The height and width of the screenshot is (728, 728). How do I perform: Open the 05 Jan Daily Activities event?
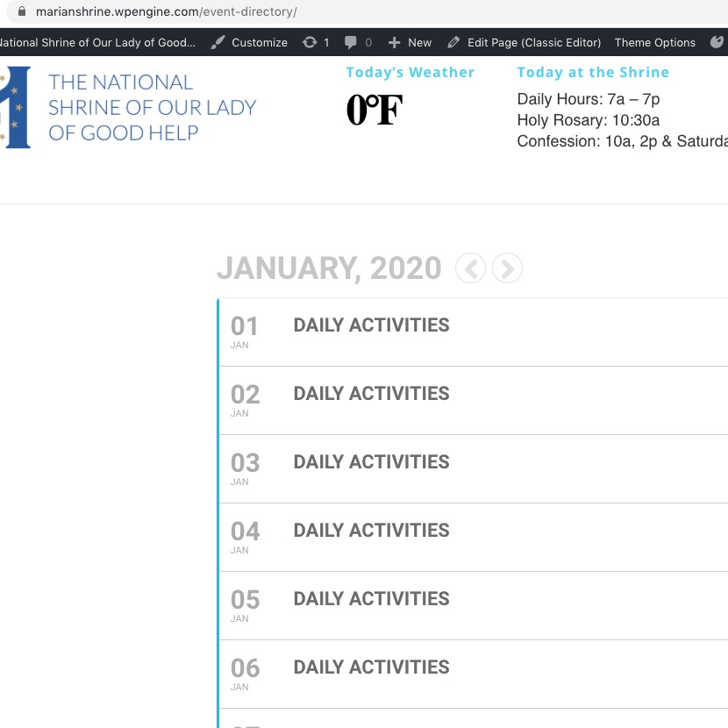click(x=371, y=599)
